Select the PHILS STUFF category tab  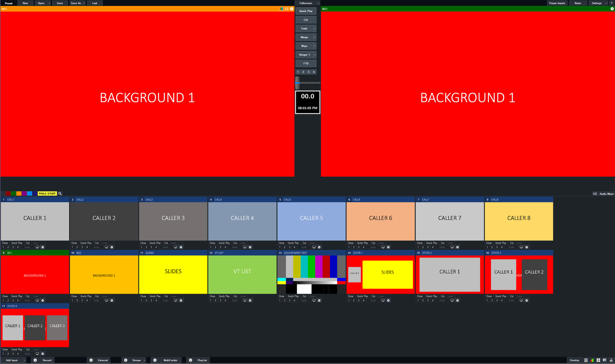(47, 193)
